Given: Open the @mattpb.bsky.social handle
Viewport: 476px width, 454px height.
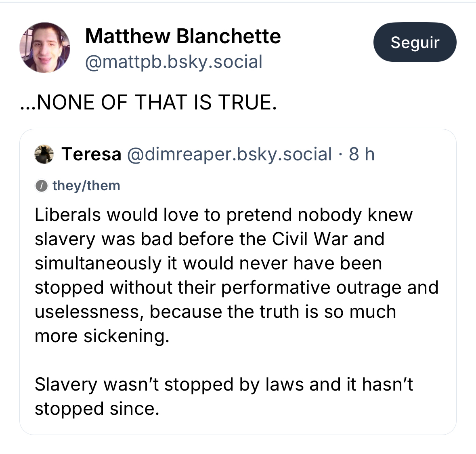Looking at the screenshot, I should [x=174, y=62].
